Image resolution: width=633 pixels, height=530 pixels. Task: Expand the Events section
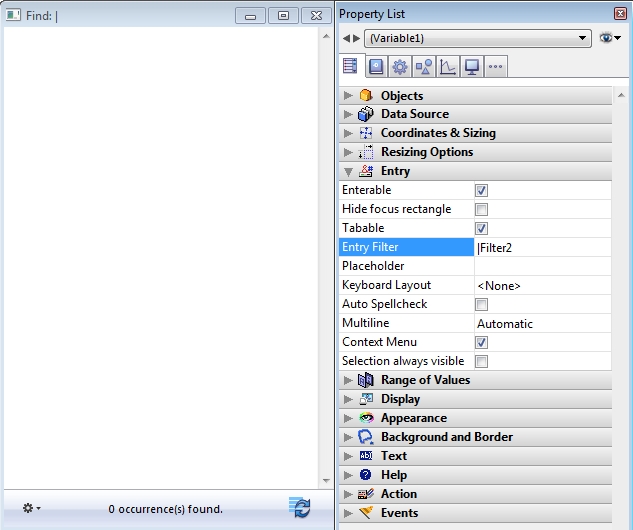[348, 513]
